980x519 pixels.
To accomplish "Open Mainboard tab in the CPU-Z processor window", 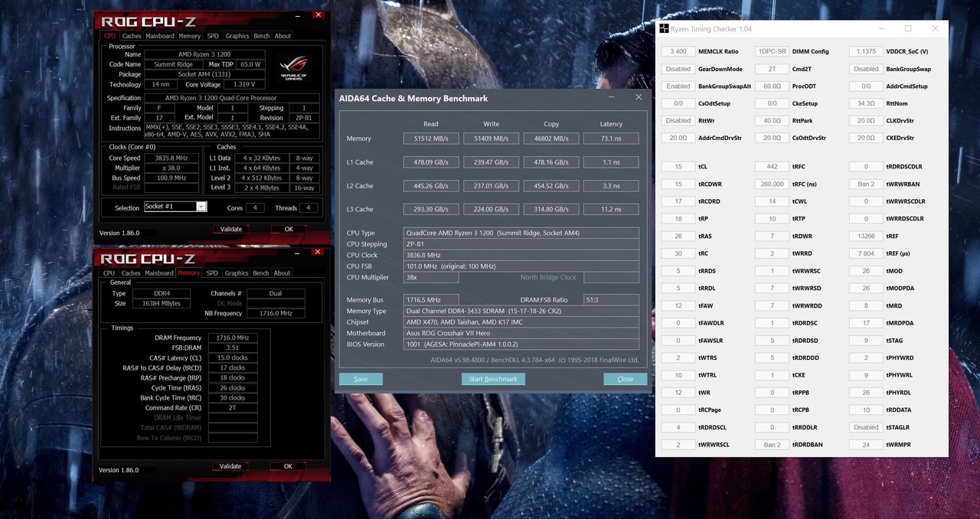I will (160, 36).
